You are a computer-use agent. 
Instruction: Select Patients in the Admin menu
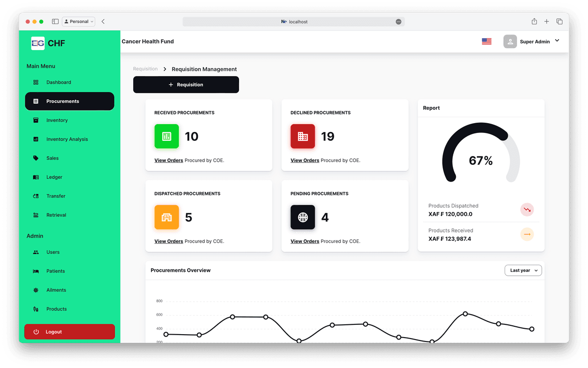tap(55, 271)
